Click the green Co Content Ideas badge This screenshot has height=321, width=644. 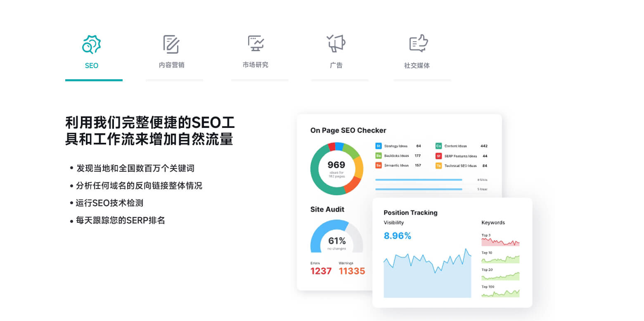[x=438, y=146]
